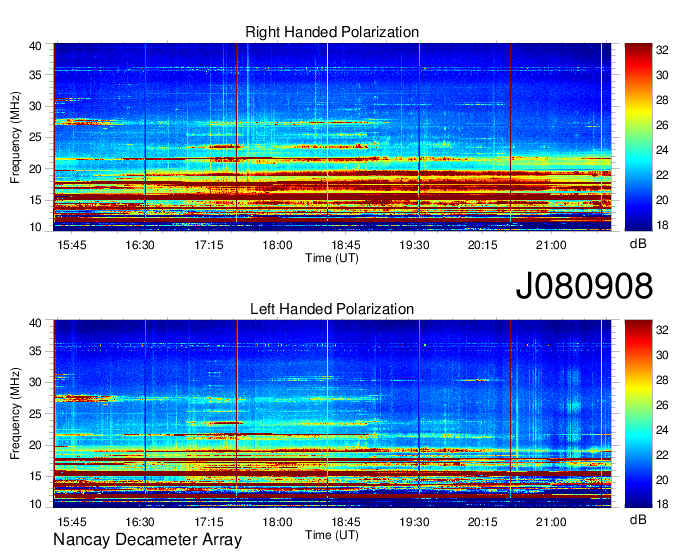Click the "Nancay Decameter Array" caption
Screen dimensions: 680x552
coord(147,540)
